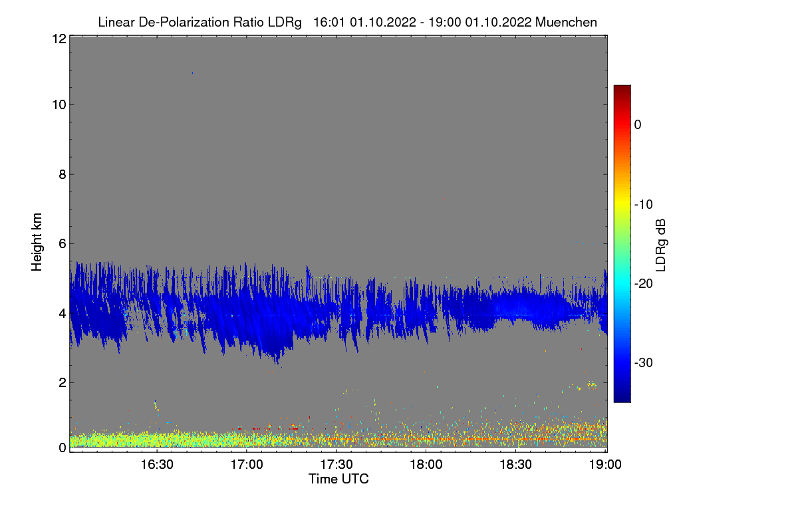Image resolution: width=798 pixels, height=532 pixels.
Task: Click the 17:30 time tick label
Action: point(336,464)
